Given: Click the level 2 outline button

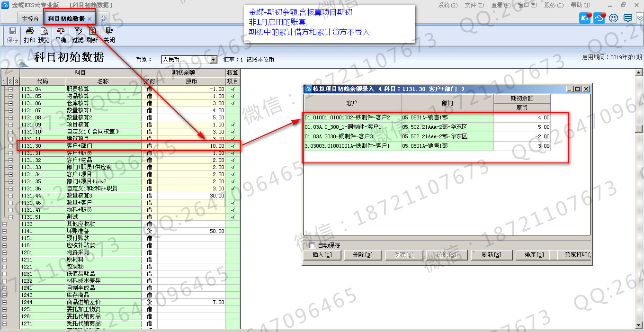Looking at the screenshot, I should pos(10,81).
